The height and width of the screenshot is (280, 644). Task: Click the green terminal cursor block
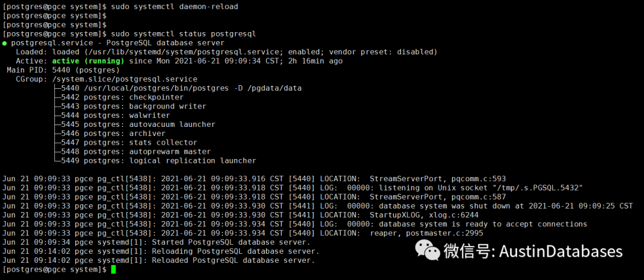(x=113, y=269)
